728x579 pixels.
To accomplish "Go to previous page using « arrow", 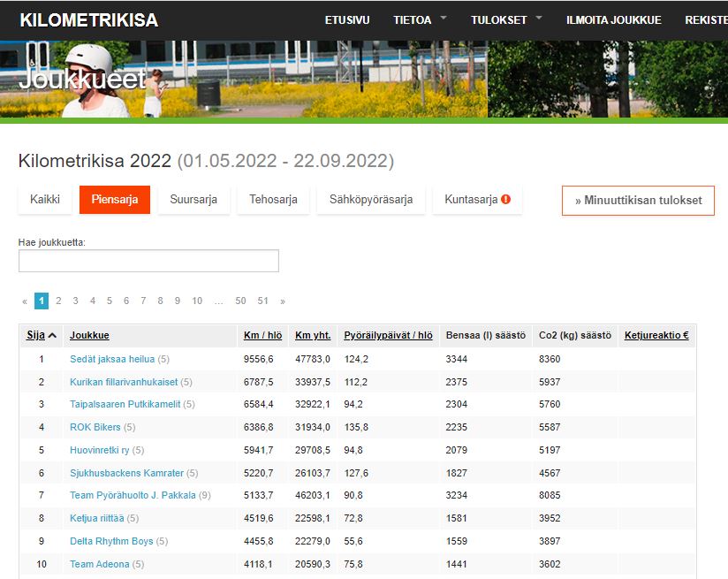I will pos(25,301).
